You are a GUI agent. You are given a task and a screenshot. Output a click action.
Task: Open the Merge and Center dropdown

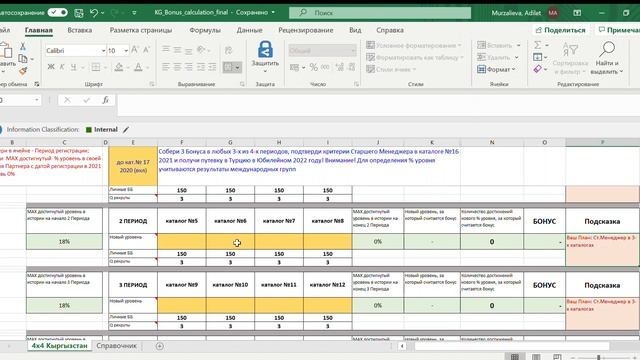(x=238, y=67)
